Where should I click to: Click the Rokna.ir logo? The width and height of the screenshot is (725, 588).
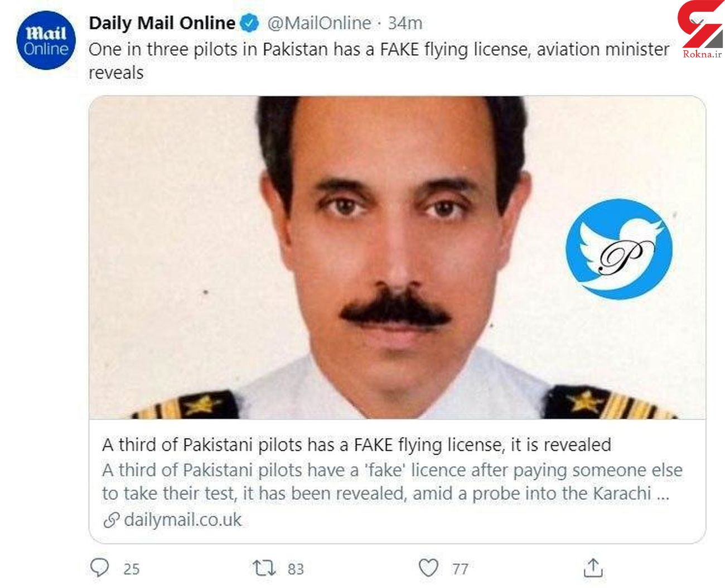click(701, 30)
